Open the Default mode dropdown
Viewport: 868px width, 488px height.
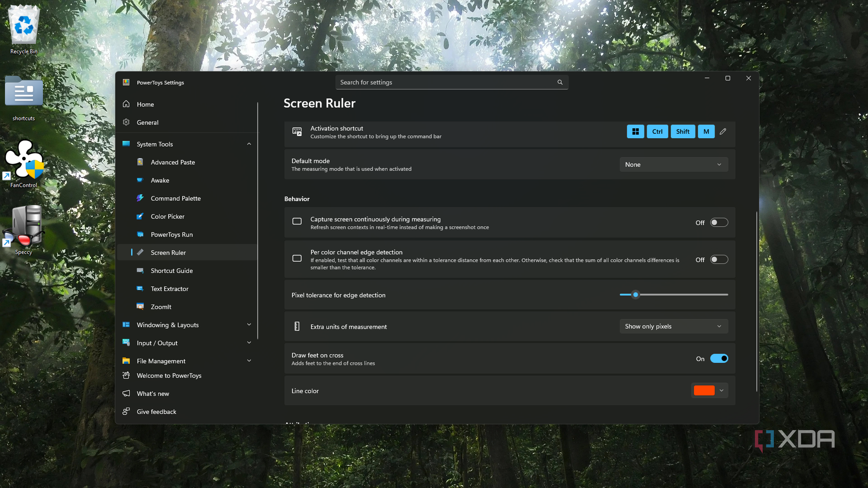point(673,165)
